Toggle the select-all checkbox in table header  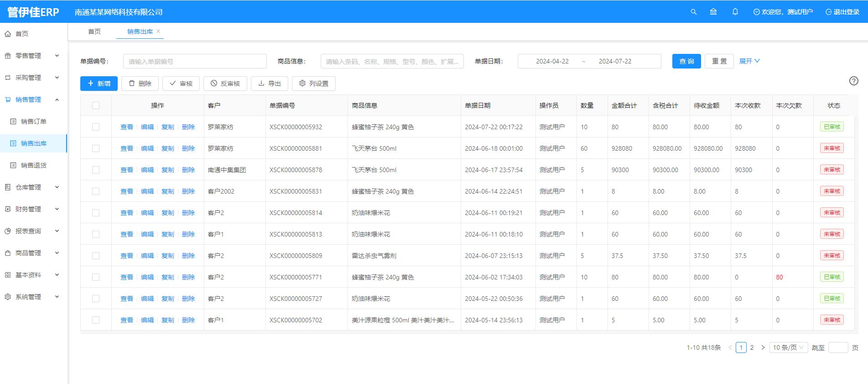pos(96,105)
